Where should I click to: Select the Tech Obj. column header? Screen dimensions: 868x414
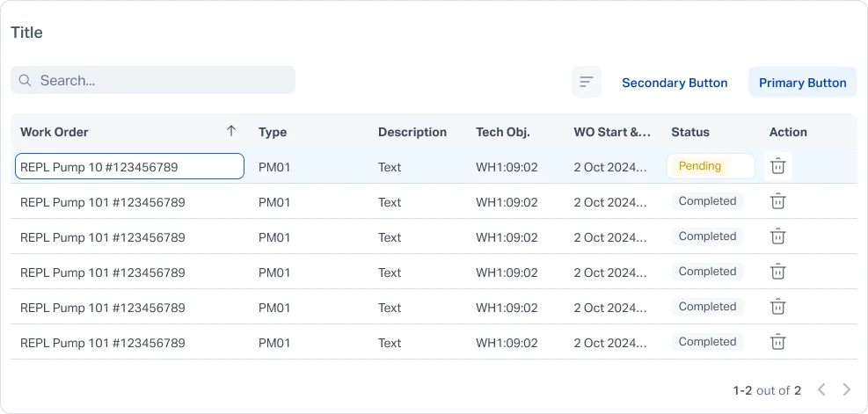503,132
